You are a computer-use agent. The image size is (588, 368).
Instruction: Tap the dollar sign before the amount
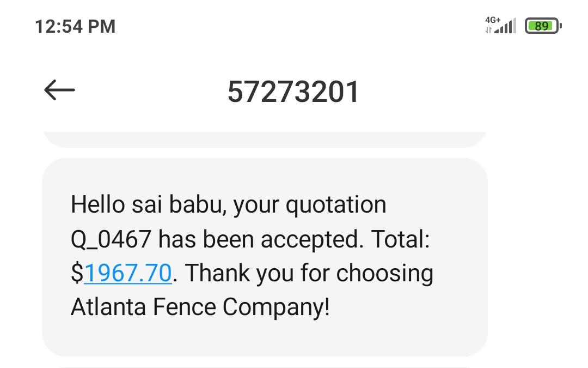click(x=77, y=273)
